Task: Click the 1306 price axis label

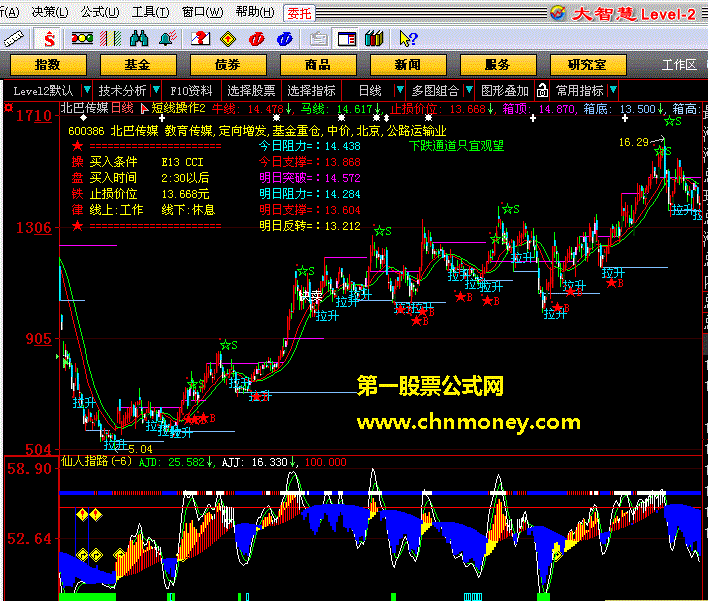Action: [x=34, y=228]
